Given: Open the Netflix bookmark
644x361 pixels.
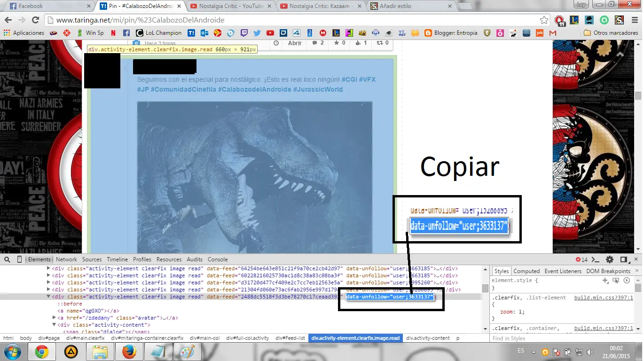Looking at the screenshot, I should coord(113,33).
